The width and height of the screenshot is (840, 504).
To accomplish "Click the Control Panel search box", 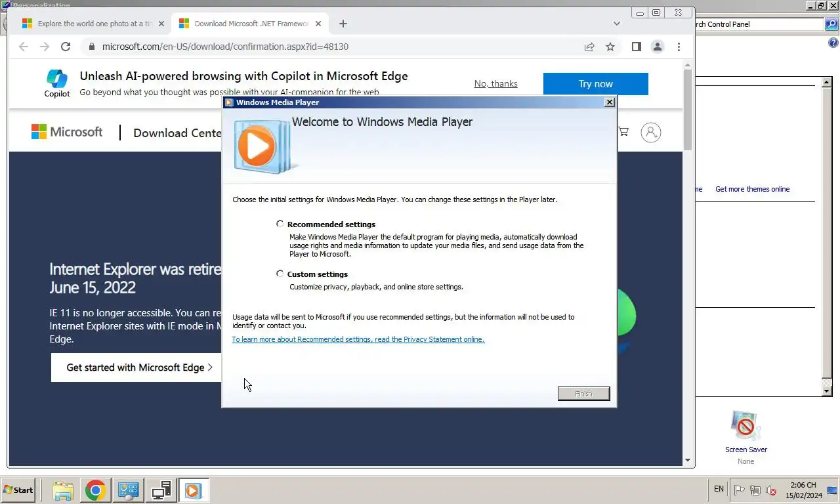I will [759, 24].
